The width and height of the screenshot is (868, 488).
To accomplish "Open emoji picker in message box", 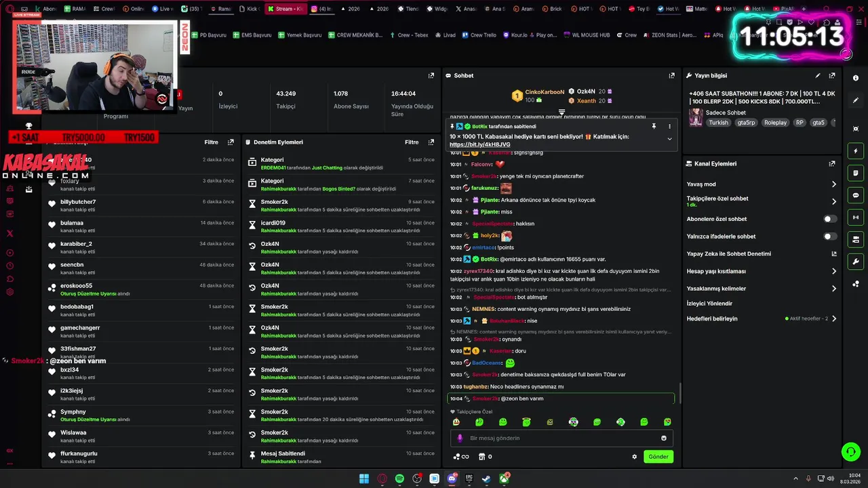I will click(664, 438).
